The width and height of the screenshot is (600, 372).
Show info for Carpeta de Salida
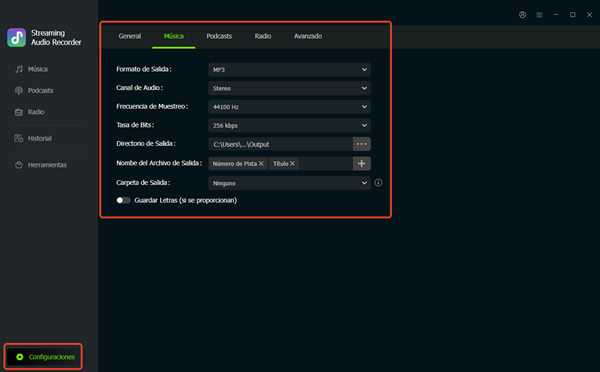pos(378,183)
